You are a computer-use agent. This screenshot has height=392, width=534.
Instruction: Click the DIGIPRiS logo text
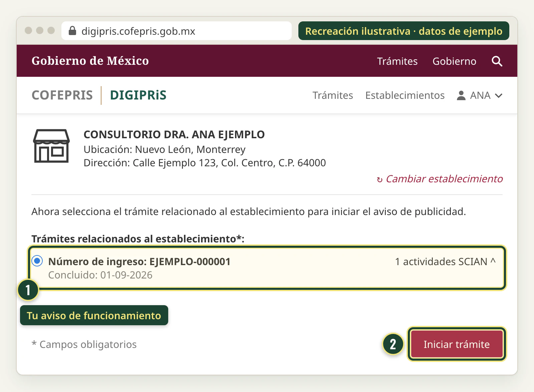[x=138, y=95]
